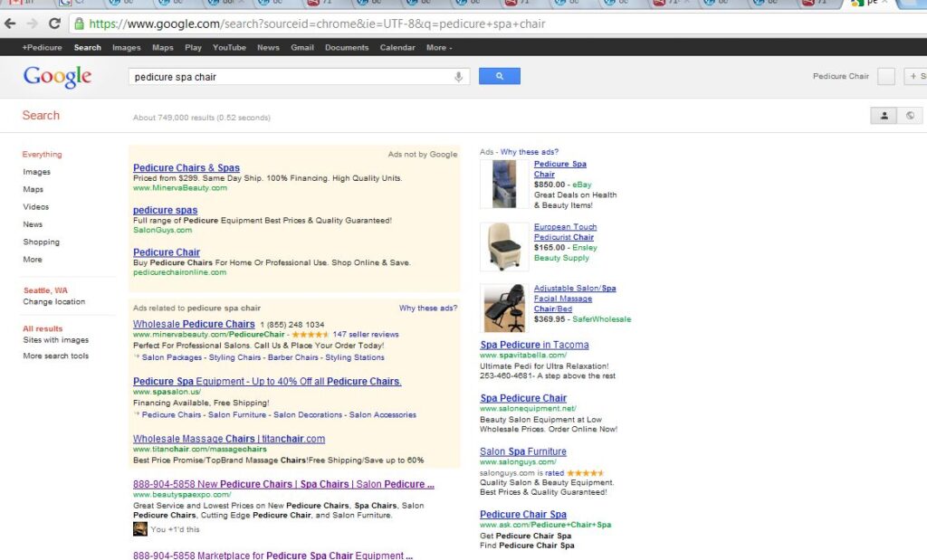Select Everything in the left sidebar
This screenshot has width=927, height=560.
click(x=42, y=154)
